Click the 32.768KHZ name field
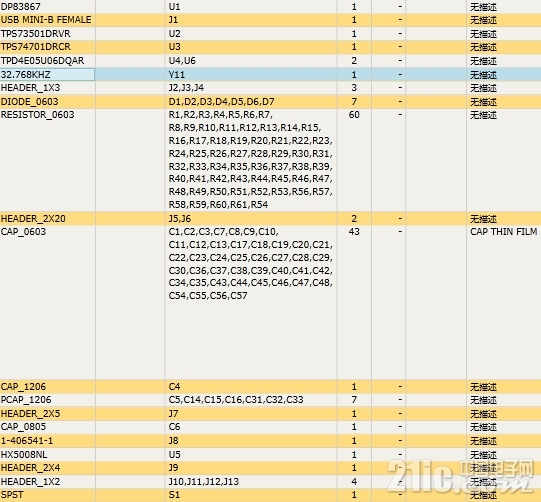This screenshot has width=541, height=502. [x=47, y=75]
